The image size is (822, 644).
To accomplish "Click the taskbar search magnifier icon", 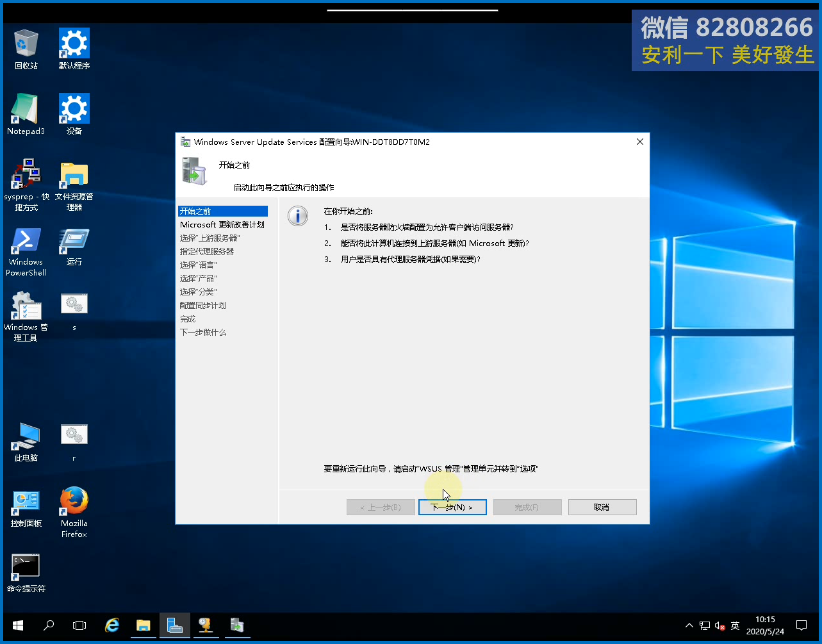I will point(49,625).
